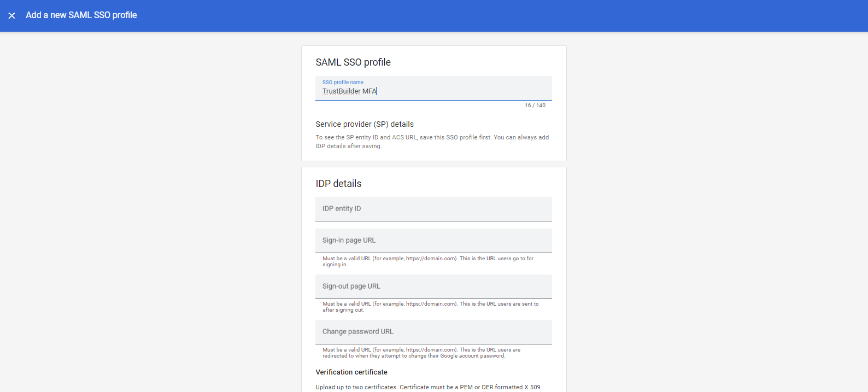Click the 'Add a new SAML SSO profile' title
The width and height of the screenshot is (868, 392).
click(x=81, y=15)
